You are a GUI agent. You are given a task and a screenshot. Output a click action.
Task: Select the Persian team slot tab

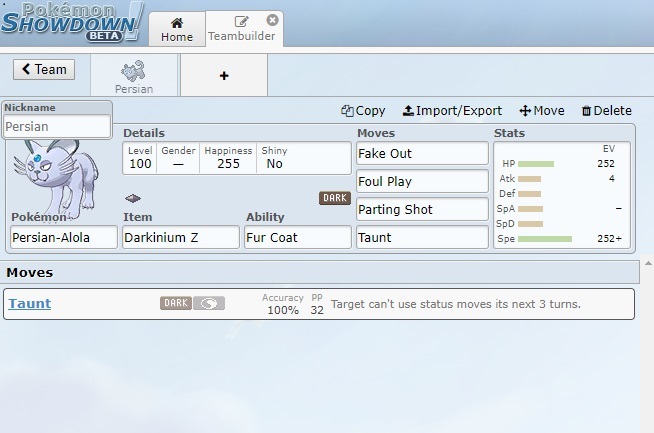click(134, 76)
